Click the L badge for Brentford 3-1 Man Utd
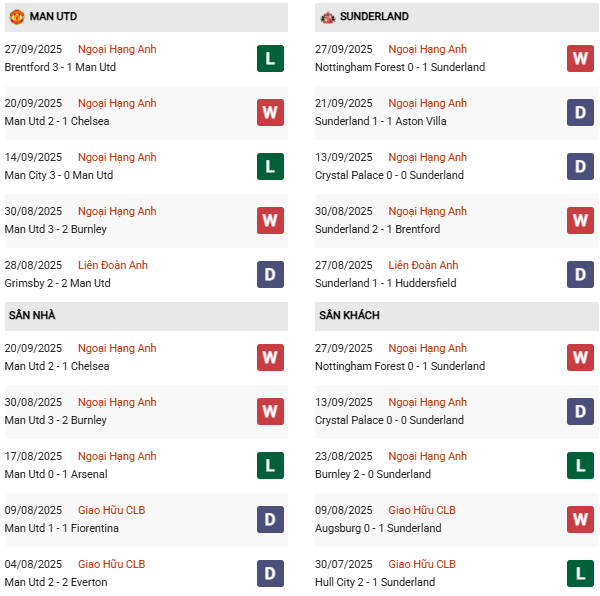This screenshot has height=596, width=600. coord(270,58)
